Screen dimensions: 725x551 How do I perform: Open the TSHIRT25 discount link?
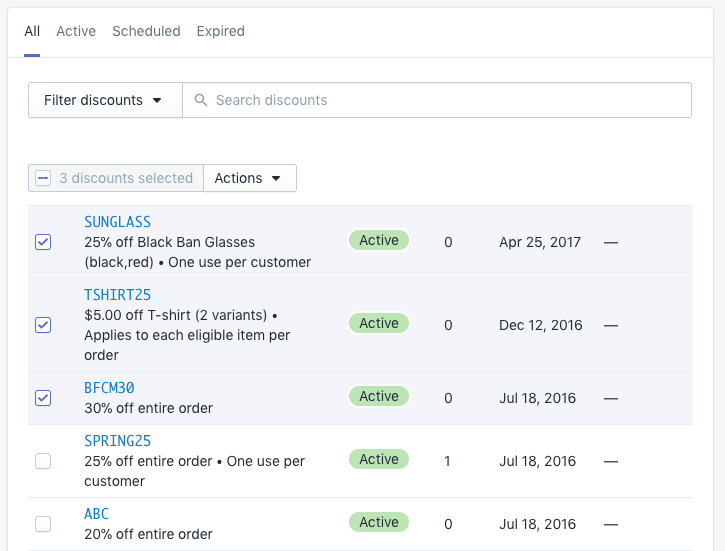pos(117,295)
